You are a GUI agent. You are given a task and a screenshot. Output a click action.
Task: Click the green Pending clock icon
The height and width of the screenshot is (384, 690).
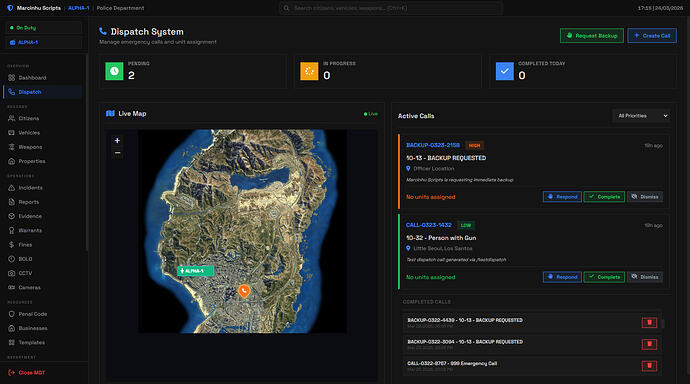pos(114,71)
